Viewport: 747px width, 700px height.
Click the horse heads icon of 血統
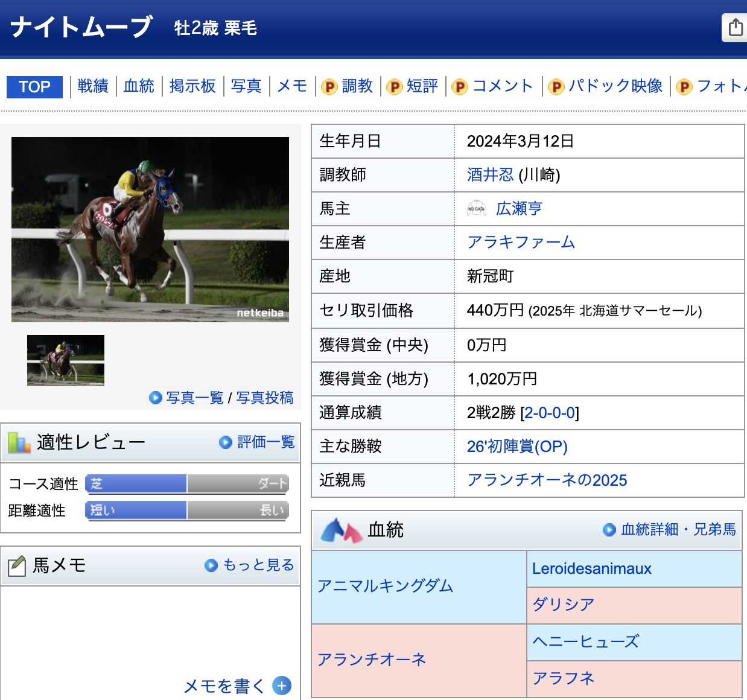pyautogui.click(x=342, y=530)
